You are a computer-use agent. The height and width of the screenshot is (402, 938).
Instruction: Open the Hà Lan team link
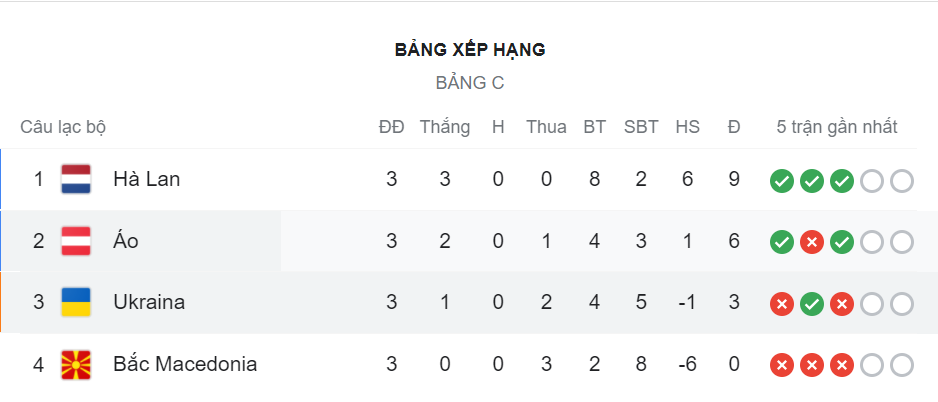click(x=147, y=179)
